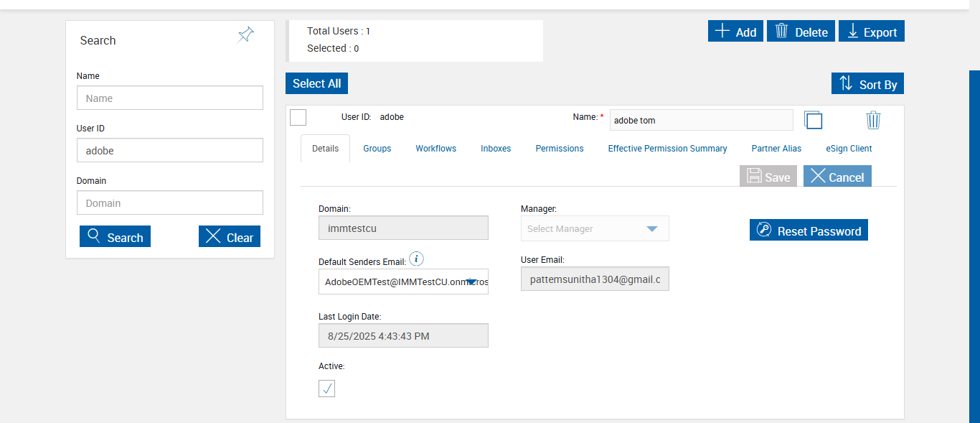Image resolution: width=980 pixels, height=423 pixels.
Task: Click the trash icon in the user row
Action: tap(873, 120)
